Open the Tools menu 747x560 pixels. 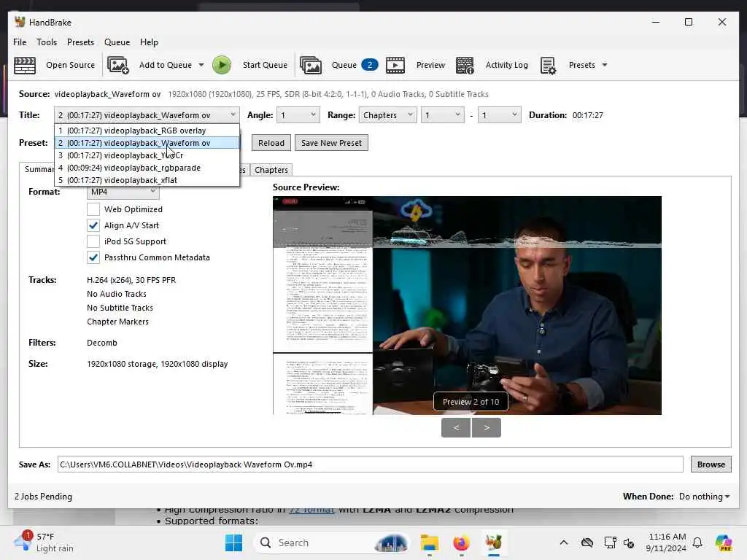coord(47,42)
